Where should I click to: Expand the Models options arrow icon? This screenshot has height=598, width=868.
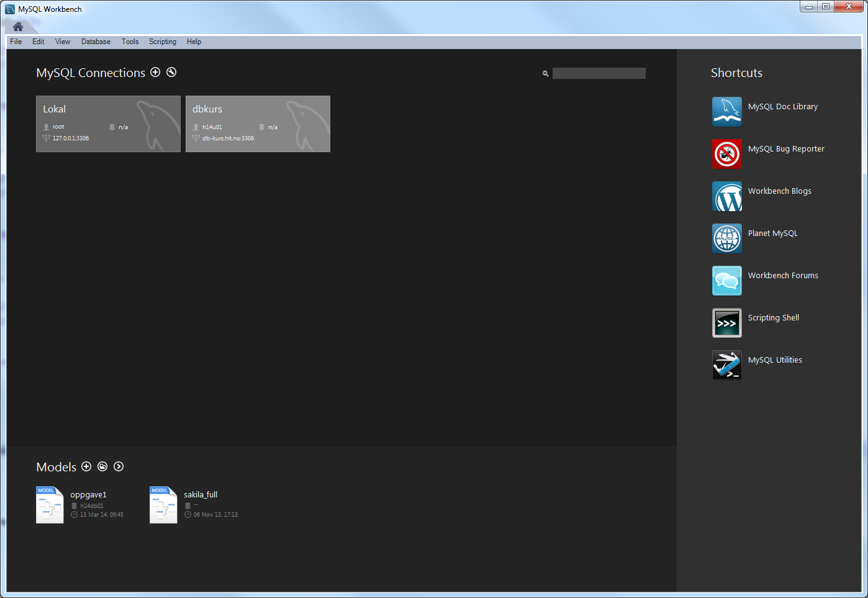coord(119,466)
